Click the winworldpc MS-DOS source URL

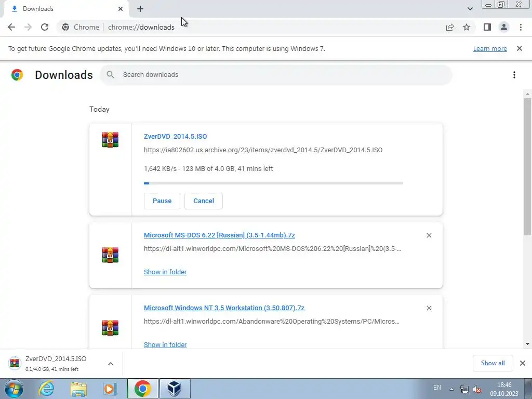click(272, 249)
